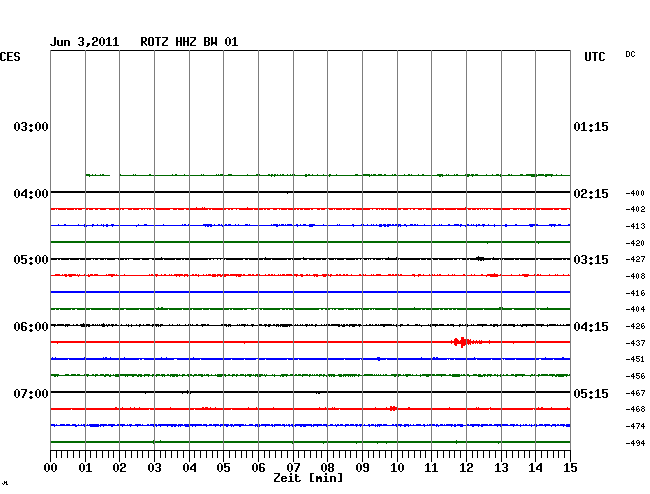Click the 05:15 UTC time label

pos(591,393)
